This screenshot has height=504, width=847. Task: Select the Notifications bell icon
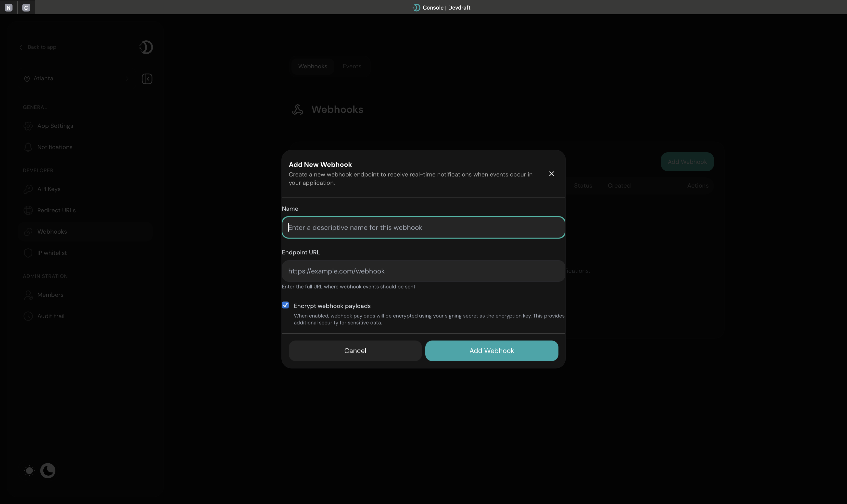click(28, 147)
